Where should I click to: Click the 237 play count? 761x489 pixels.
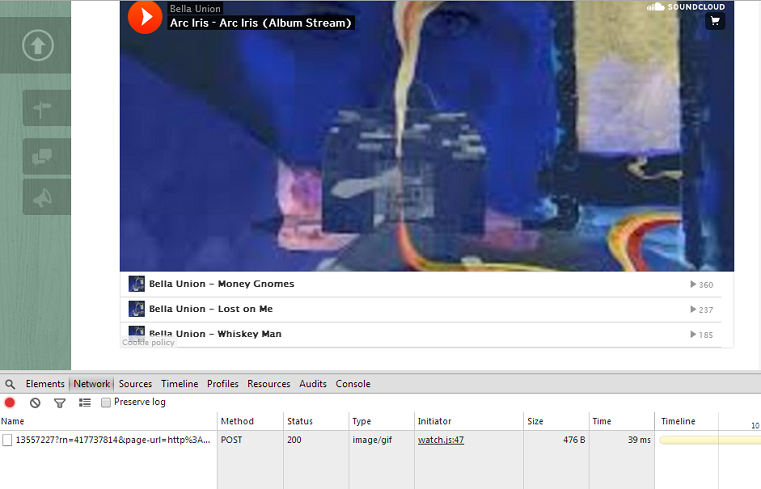(x=702, y=310)
